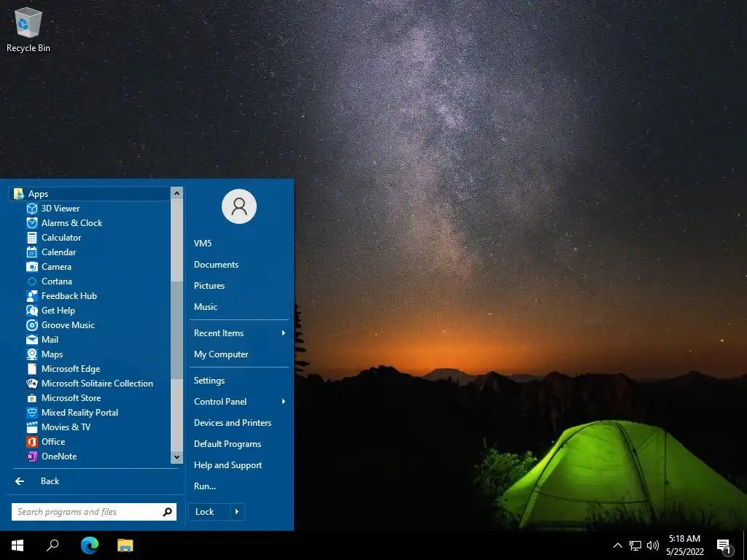This screenshot has height=560, width=747.
Task: Open Devices and Printers
Action: (233, 423)
